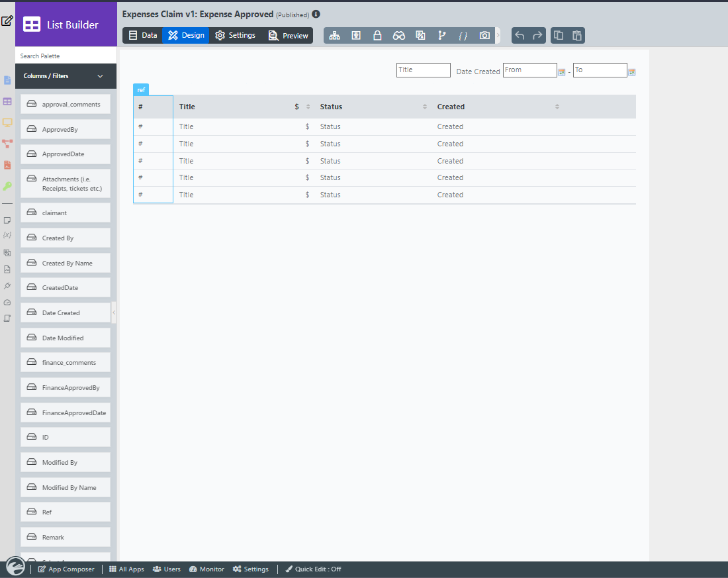Toggle Quick Edit mode off/on
728x578 pixels.
pos(313,569)
